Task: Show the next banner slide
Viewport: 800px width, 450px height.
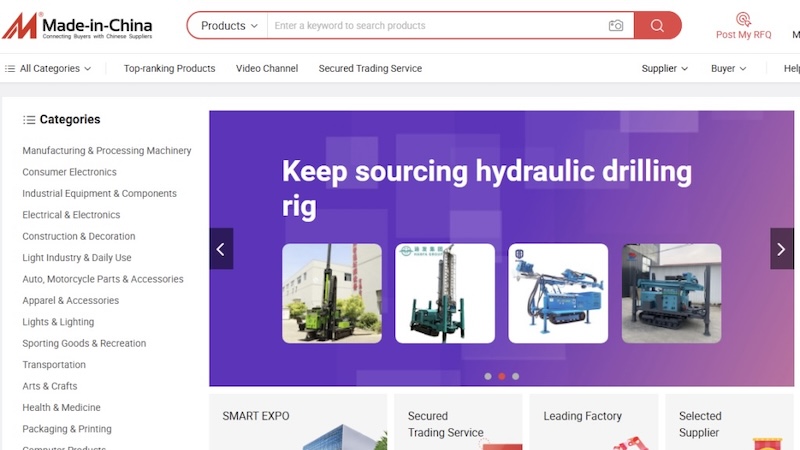Action: point(781,249)
